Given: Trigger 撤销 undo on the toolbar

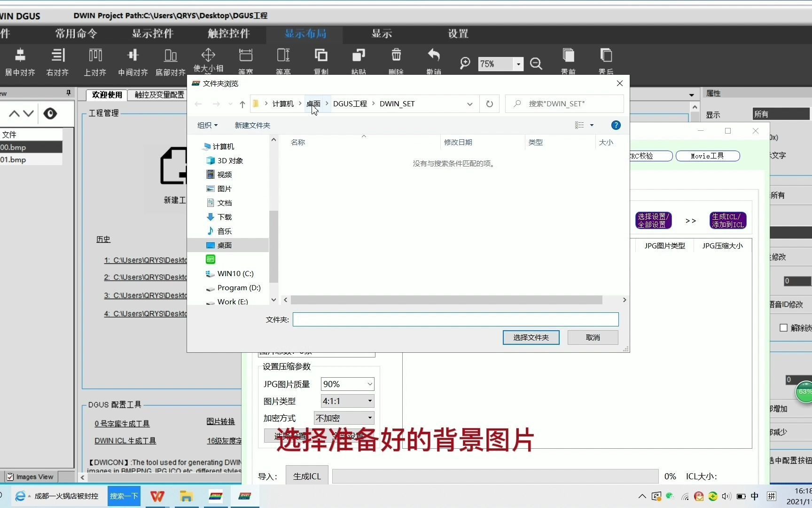Looking at the screenshot, I should 433,59.
